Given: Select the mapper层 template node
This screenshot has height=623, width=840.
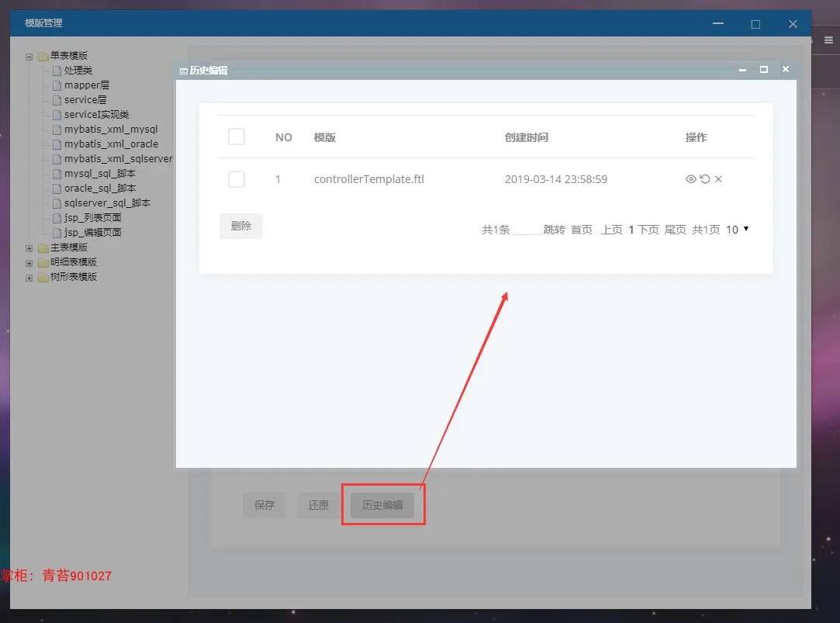Looking at the screenshot, I should tap(87, 85).
